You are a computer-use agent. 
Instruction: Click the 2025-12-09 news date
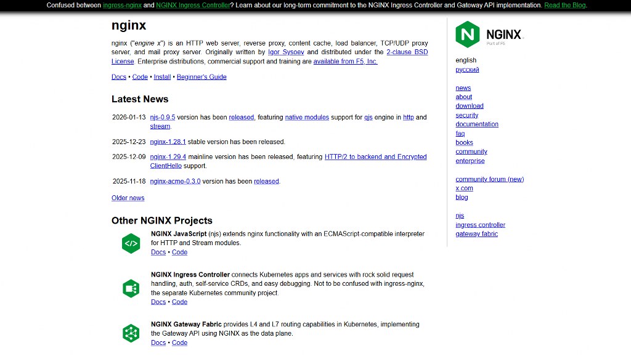click(129, 156)
